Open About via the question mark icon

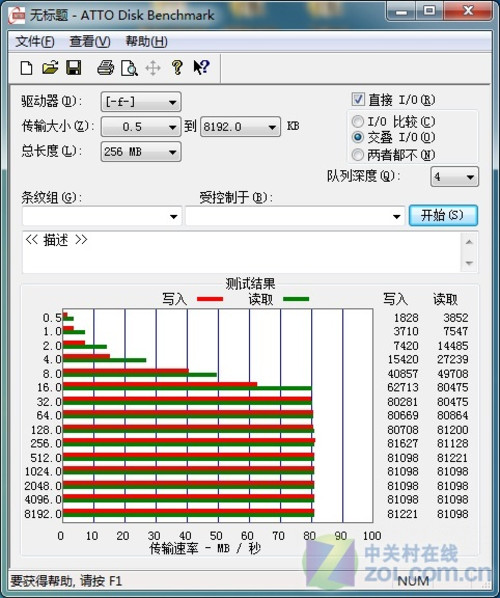(x=177, y=68)
